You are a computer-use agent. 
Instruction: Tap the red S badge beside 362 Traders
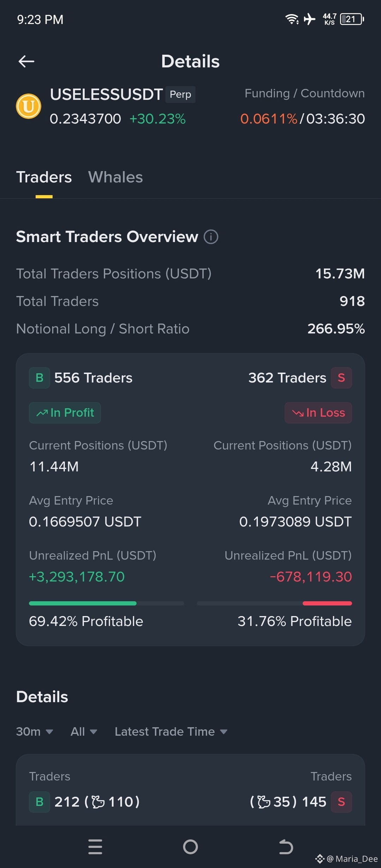click(x=341, y=378)
